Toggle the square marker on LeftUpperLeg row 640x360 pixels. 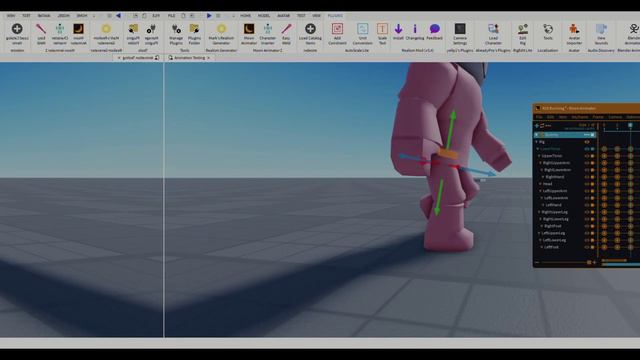click(x=593, y=233)
